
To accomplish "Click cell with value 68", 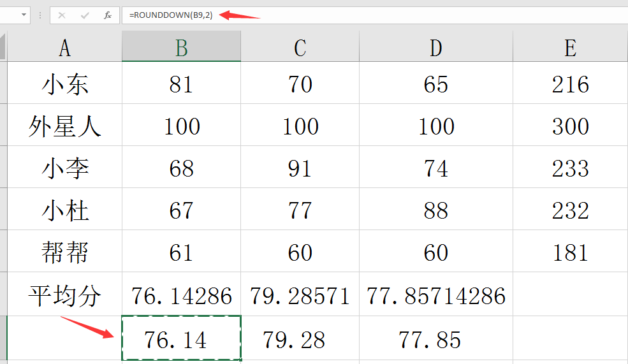I will click(x=182, y=167).
